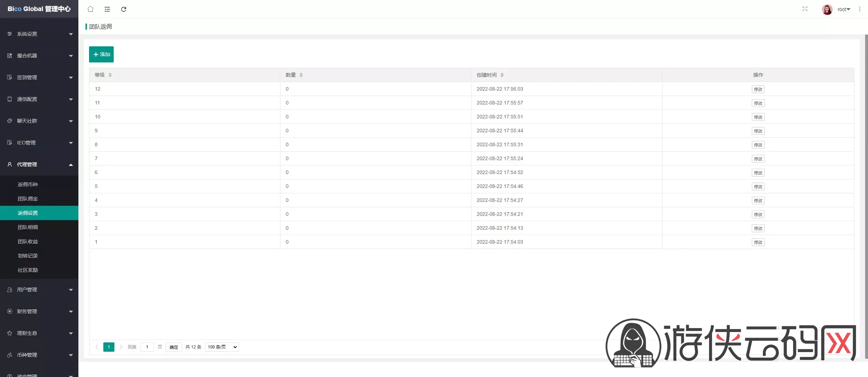
Task: Open the vertical three-dot more menu
Action: (x=859, y=9)
